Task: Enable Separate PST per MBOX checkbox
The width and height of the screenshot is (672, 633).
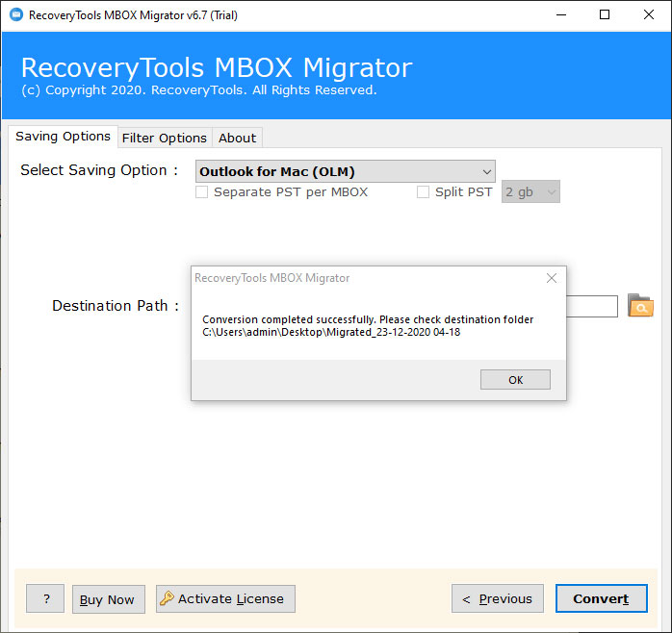Action: tap(202, 191)
